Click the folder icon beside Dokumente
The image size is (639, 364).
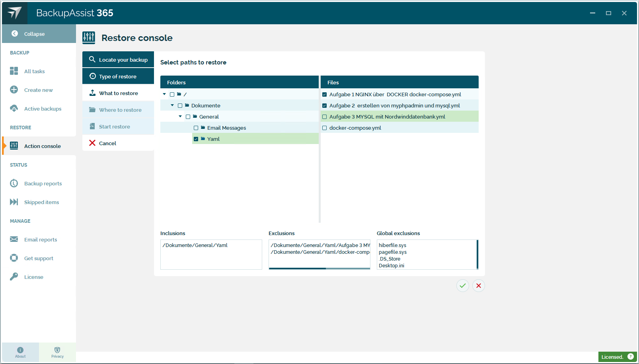187,105
